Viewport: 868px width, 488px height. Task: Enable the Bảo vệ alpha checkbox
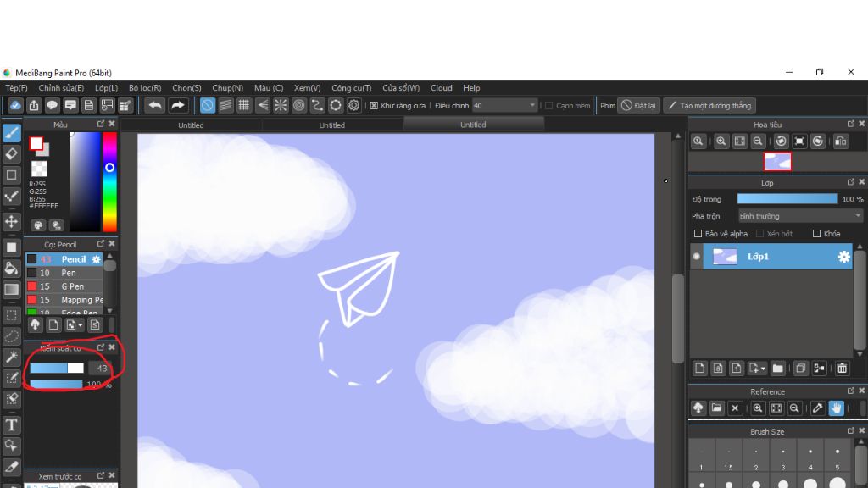pyautogui.click(x=698, y=234)
